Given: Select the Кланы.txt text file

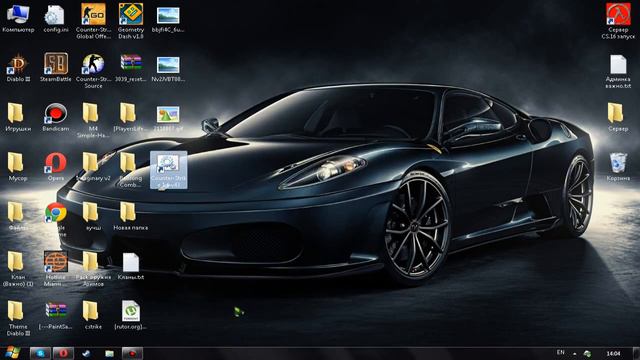Looking at the screenshot, I should (131, 266).
